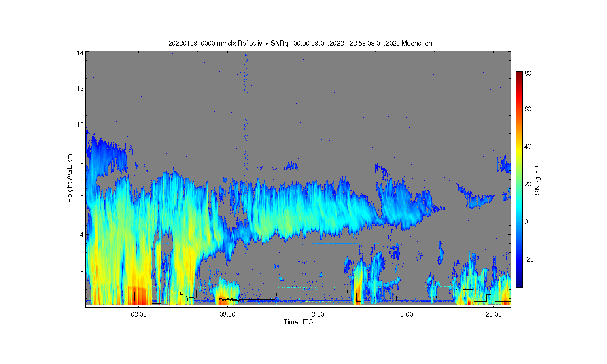Click the 0 colorbar value
Viewport: 607px width, 364px height.
526,222
